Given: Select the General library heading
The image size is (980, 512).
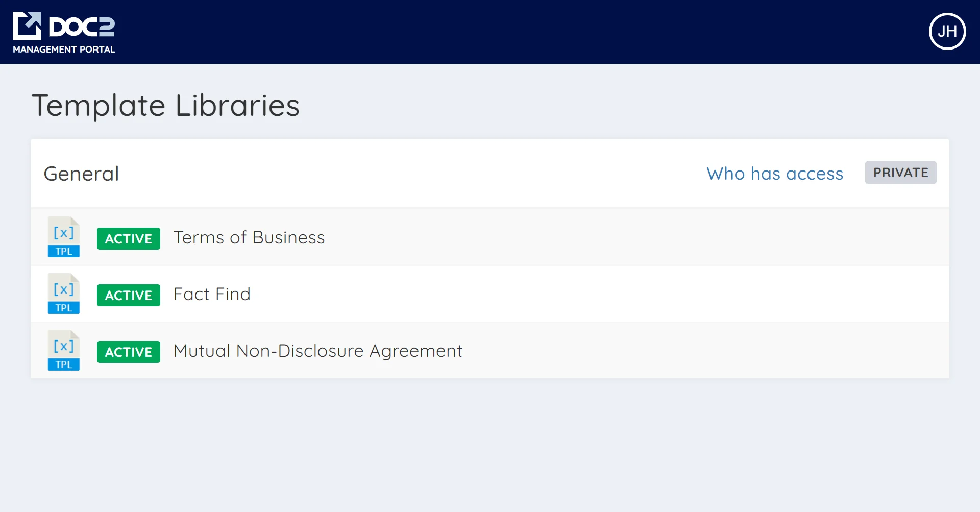Looking at the screenshot, I should (82, 174).
